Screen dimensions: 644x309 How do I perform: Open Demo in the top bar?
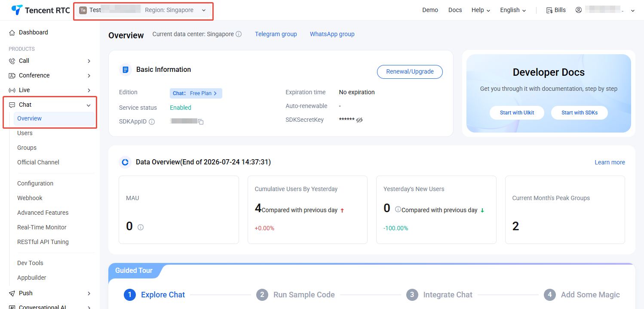pyautogui.click(x=430, y=10)
